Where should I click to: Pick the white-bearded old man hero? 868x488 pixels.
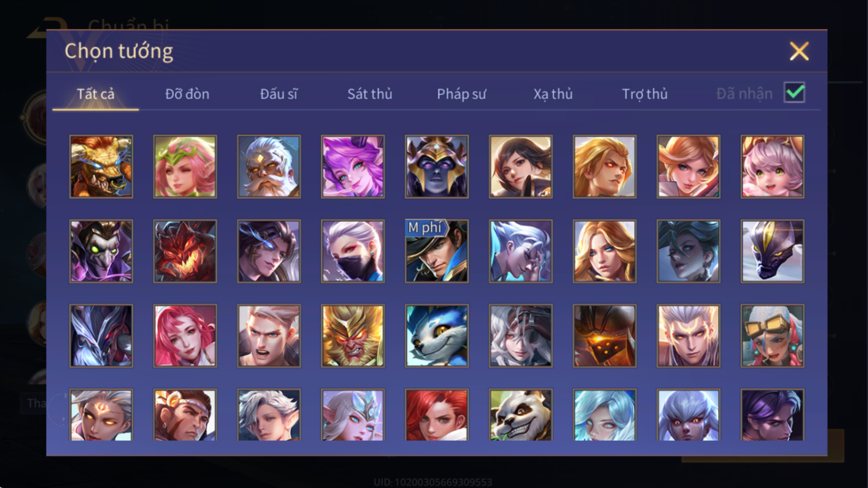coord(269,167)
